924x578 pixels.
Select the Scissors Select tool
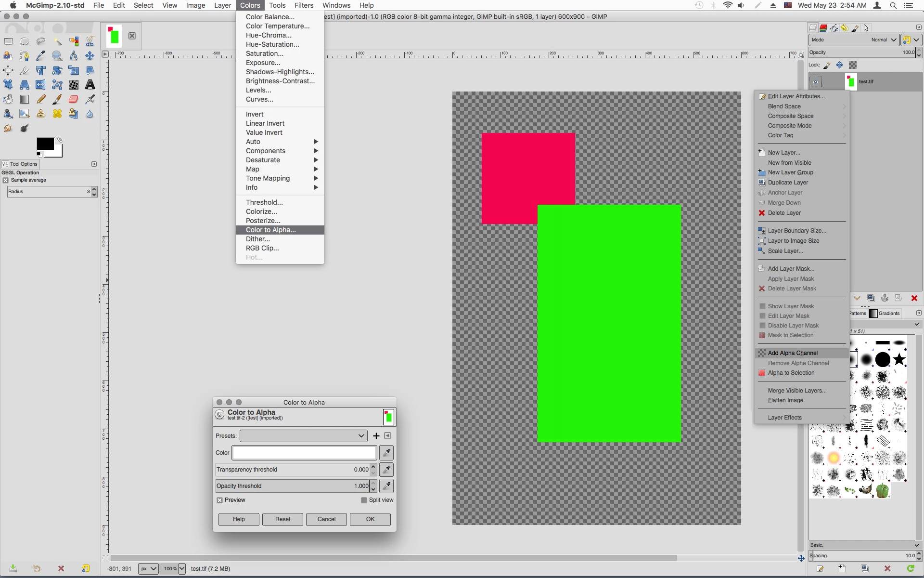[90, 41]
